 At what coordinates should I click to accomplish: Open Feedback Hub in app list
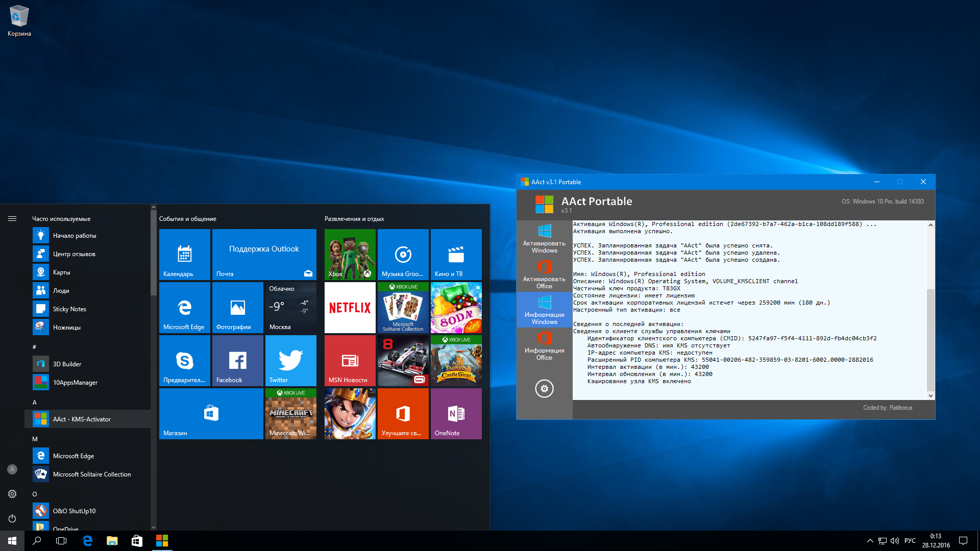pyautogui.click(x=87, y=254)
